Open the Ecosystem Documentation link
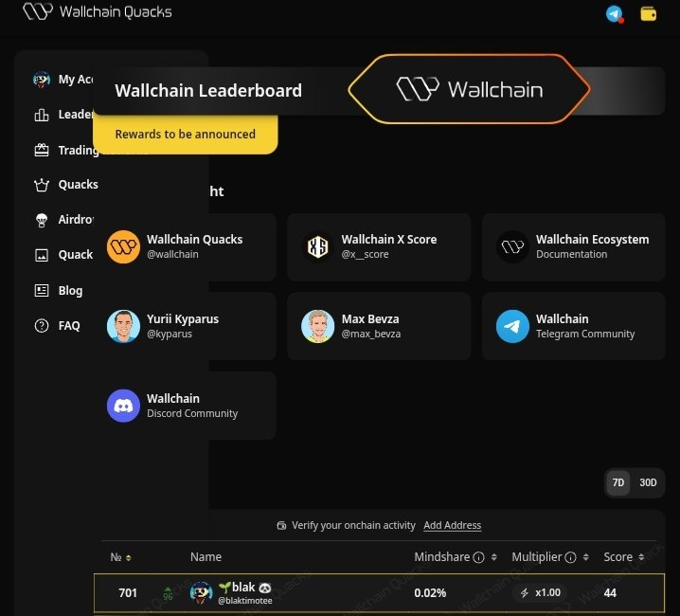Image resolution: width=680 pixels, height=616 pixels. pos(572,254)
